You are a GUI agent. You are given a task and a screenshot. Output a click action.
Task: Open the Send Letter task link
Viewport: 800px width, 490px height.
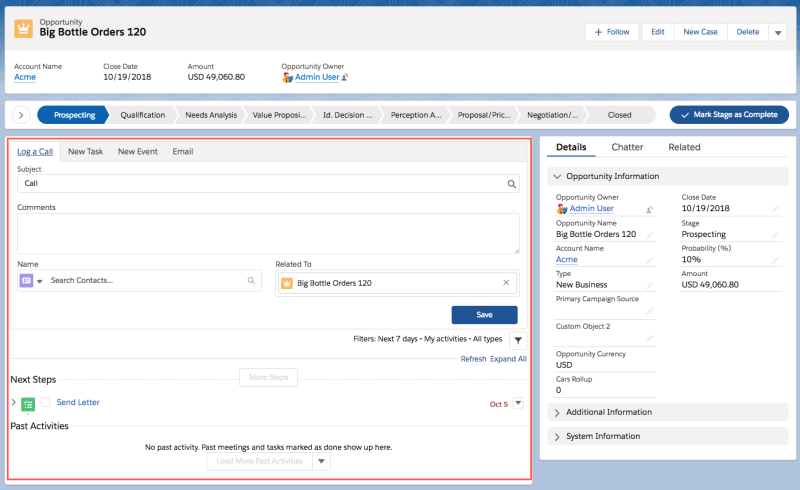point(78,402)
